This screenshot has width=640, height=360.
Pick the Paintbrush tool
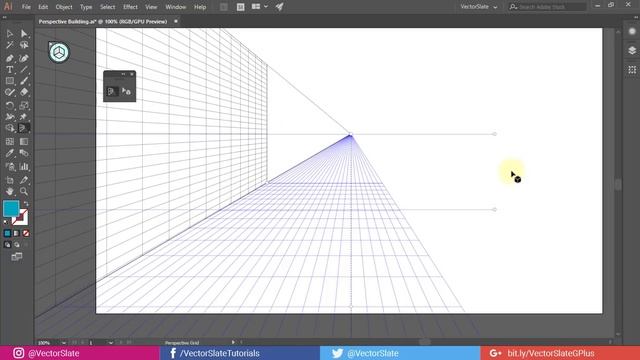click(24, 81)
